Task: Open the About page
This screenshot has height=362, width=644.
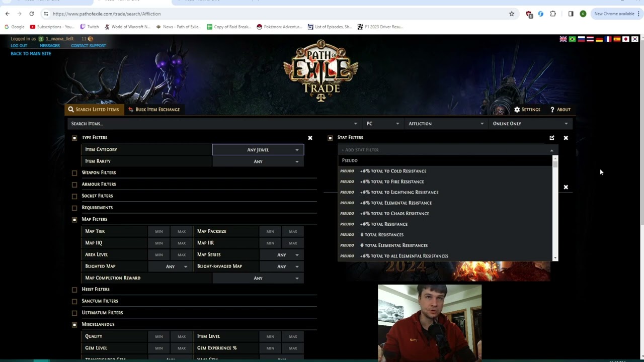Action: point(560,110)
